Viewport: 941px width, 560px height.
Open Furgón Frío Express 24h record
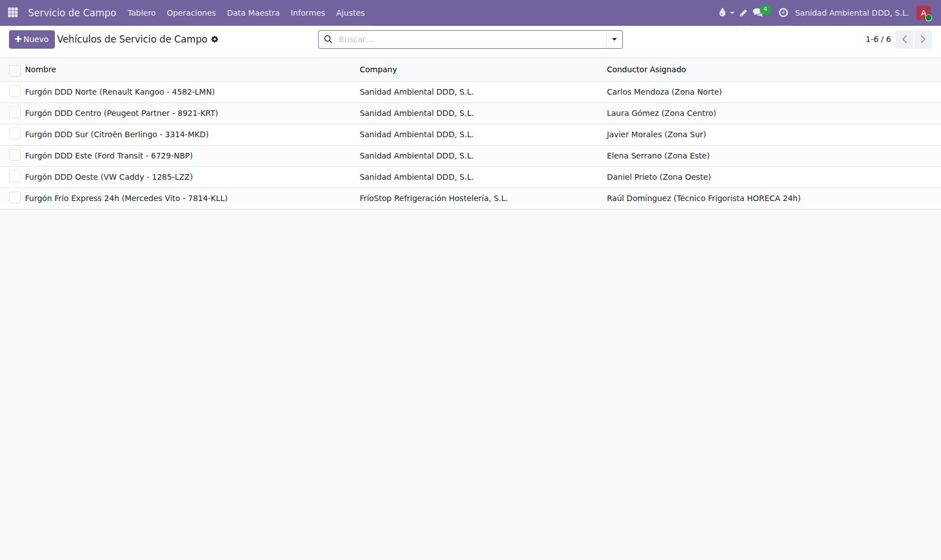126,198
